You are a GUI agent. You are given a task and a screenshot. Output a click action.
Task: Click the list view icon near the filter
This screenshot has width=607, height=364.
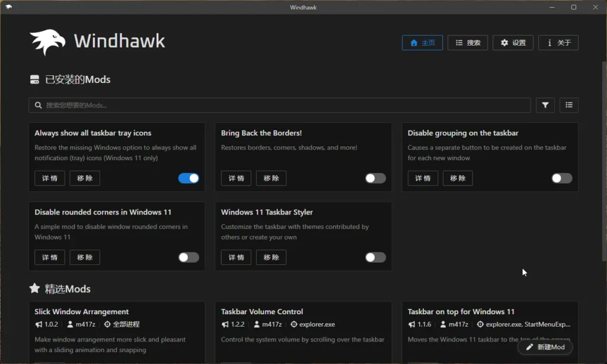click(568, 105)
